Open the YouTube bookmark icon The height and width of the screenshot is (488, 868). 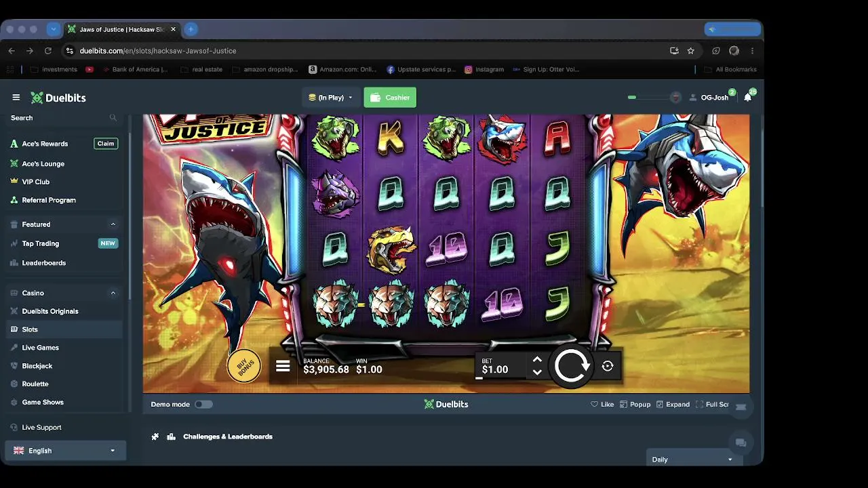coord(90,69)
